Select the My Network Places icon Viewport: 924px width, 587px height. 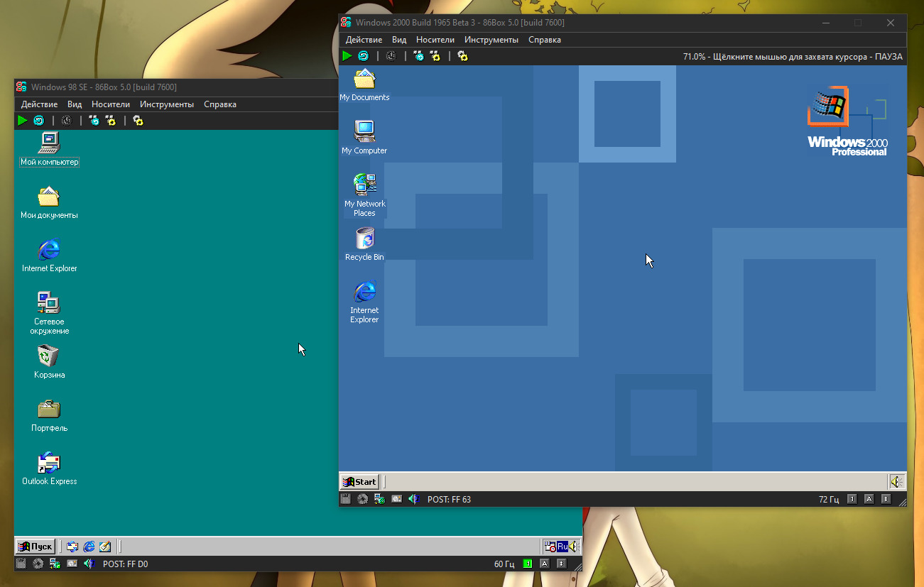coord(364,195)
